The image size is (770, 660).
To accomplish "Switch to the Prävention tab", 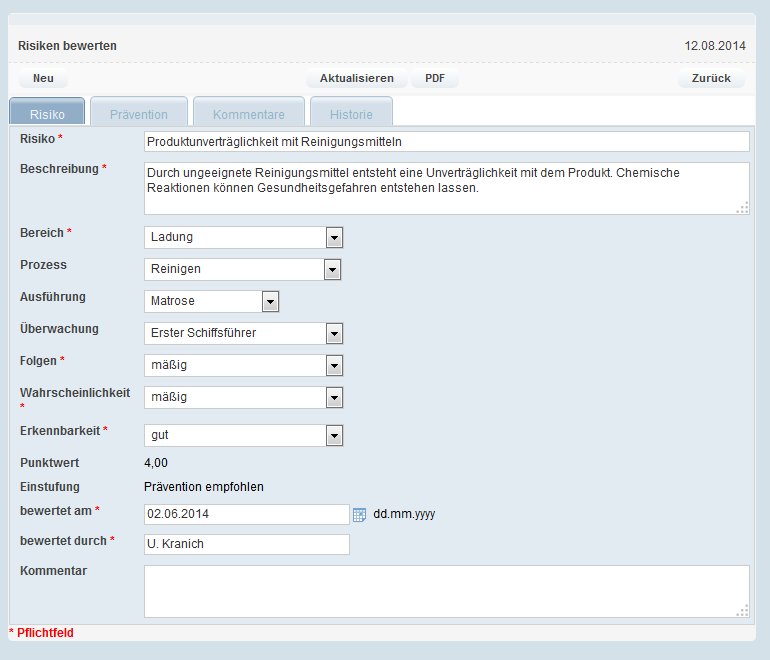I will (139, 114).
